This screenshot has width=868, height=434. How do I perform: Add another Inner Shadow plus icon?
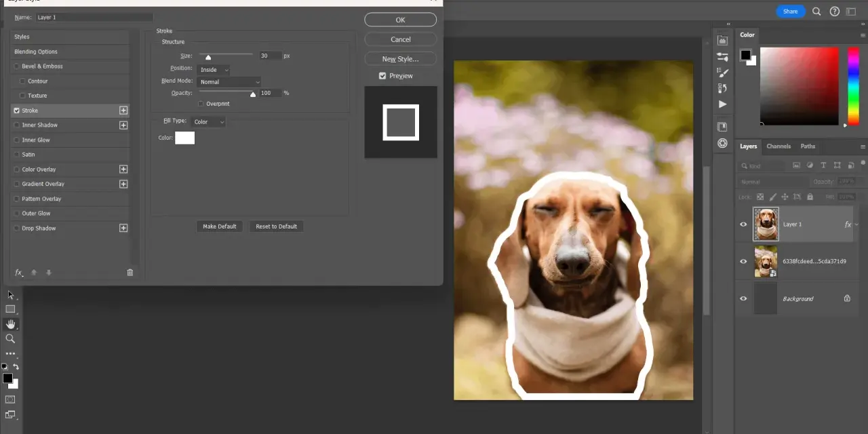pos(123,125)
